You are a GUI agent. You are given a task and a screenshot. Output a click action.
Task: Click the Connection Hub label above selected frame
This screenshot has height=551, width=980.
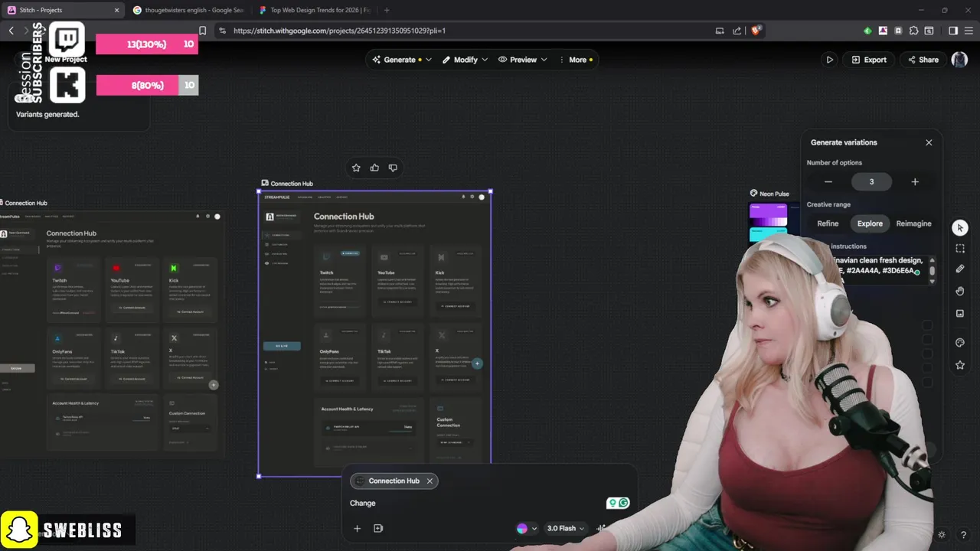point(291,184)
